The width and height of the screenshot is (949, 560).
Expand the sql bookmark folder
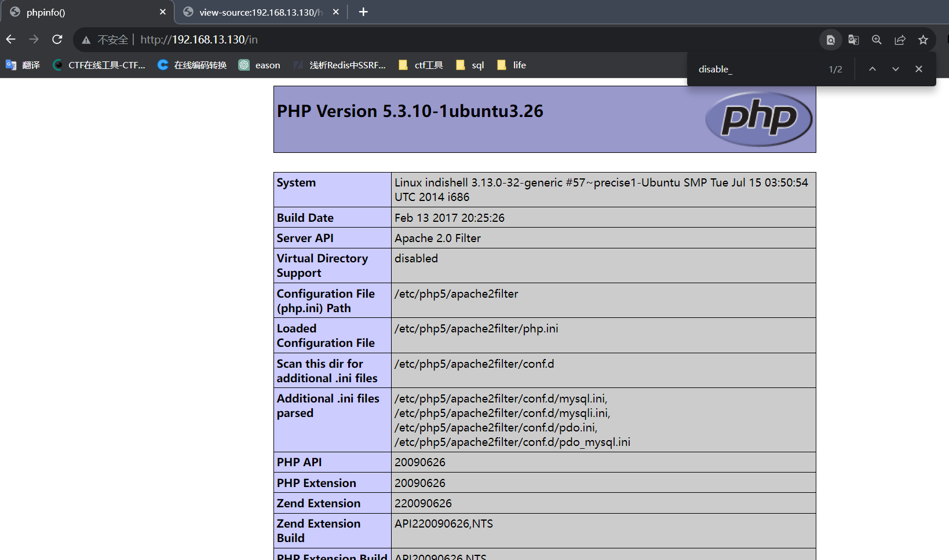click(470, 65)
